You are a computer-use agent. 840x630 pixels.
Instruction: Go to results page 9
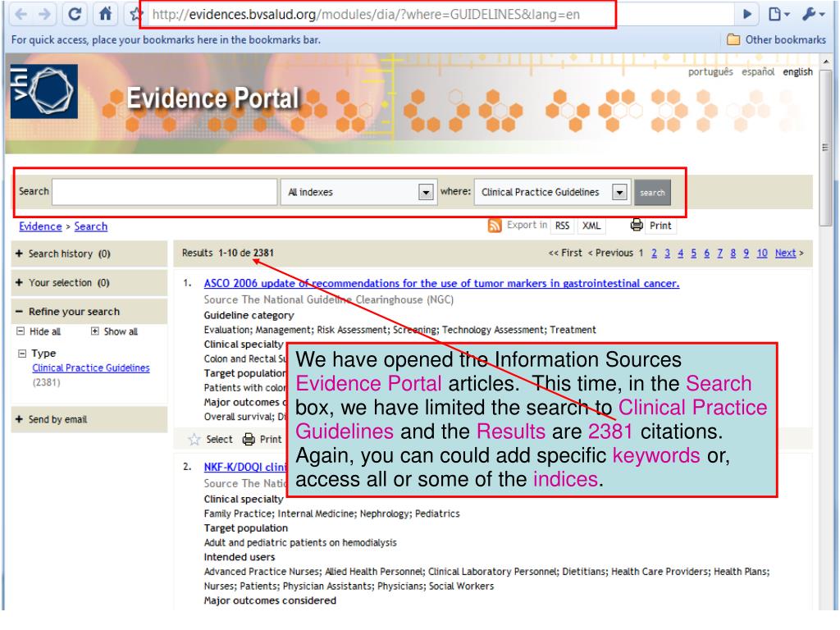pyautogui.click(x=746, y=253)
